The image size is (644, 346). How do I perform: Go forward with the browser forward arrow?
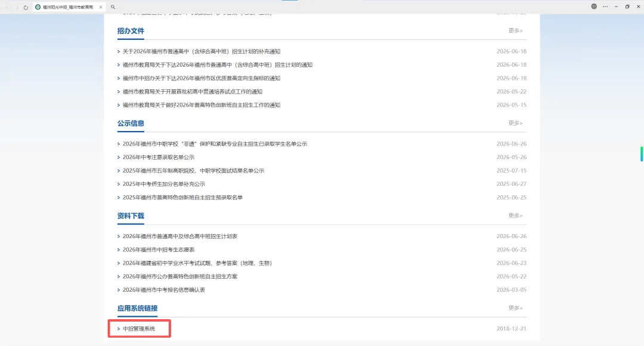coord(17,7)
